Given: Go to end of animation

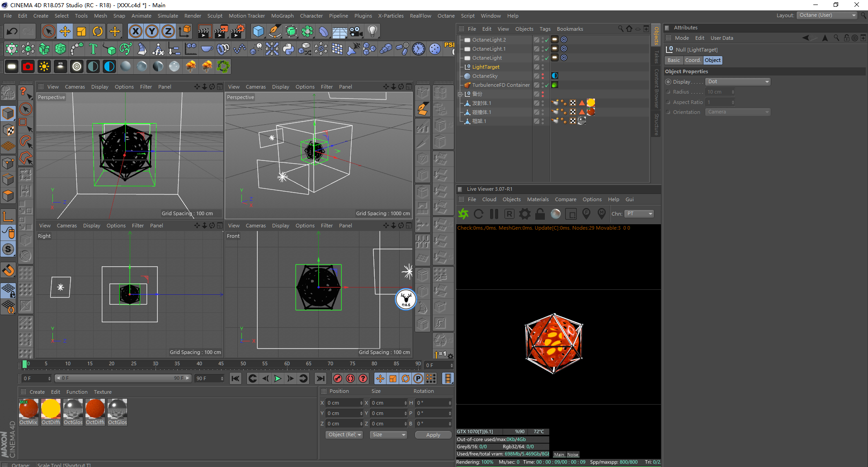Looking at the screenshot, I should tap(321, 378).
